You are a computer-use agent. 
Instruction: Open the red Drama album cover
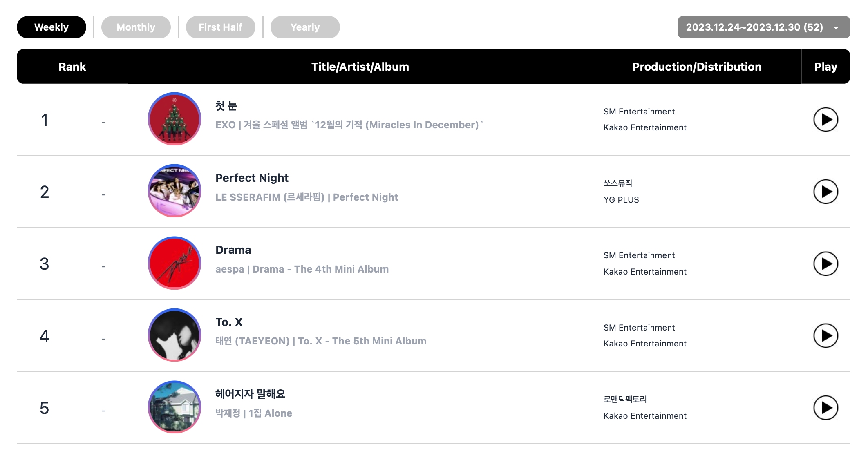[174, 263]
